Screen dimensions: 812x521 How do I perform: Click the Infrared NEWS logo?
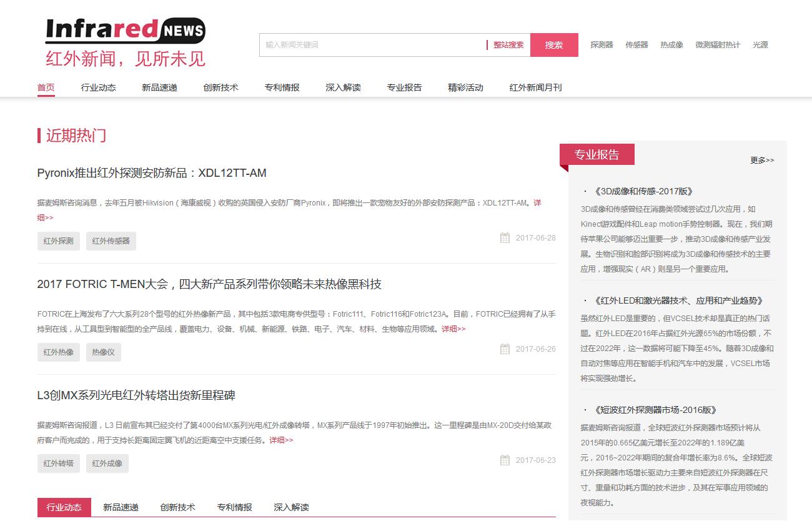[x=125, y=42]
